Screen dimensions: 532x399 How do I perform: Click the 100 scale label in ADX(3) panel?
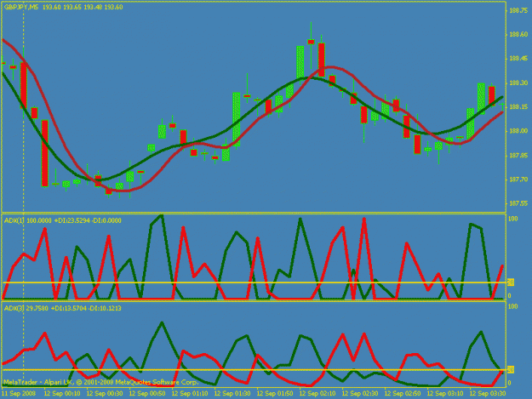pos(513,307)
